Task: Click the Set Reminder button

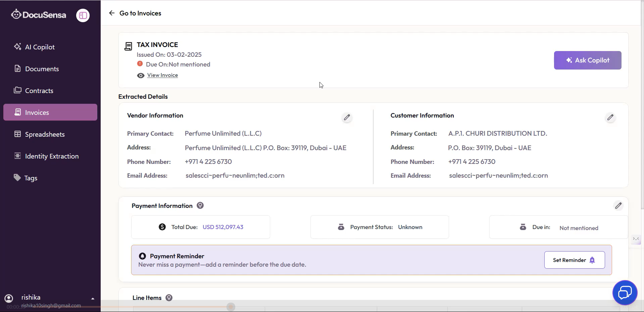Action: click(575, 260)
